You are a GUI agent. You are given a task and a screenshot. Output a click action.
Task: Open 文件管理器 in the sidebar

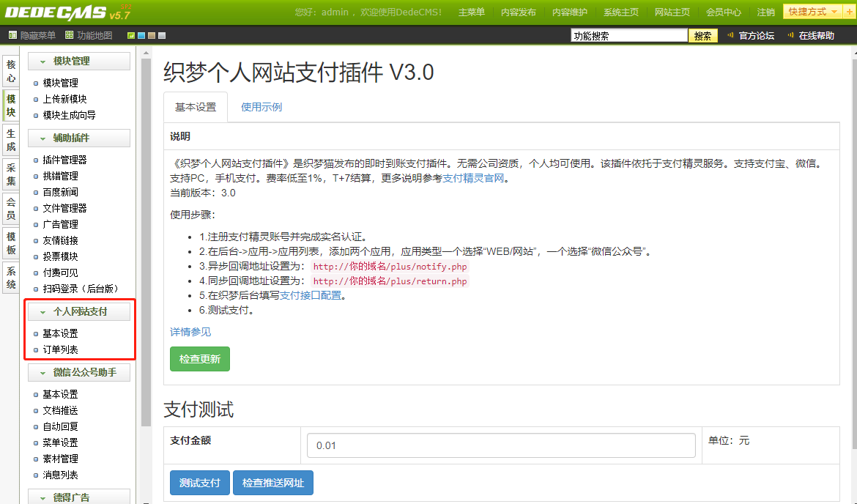point(65,208)
